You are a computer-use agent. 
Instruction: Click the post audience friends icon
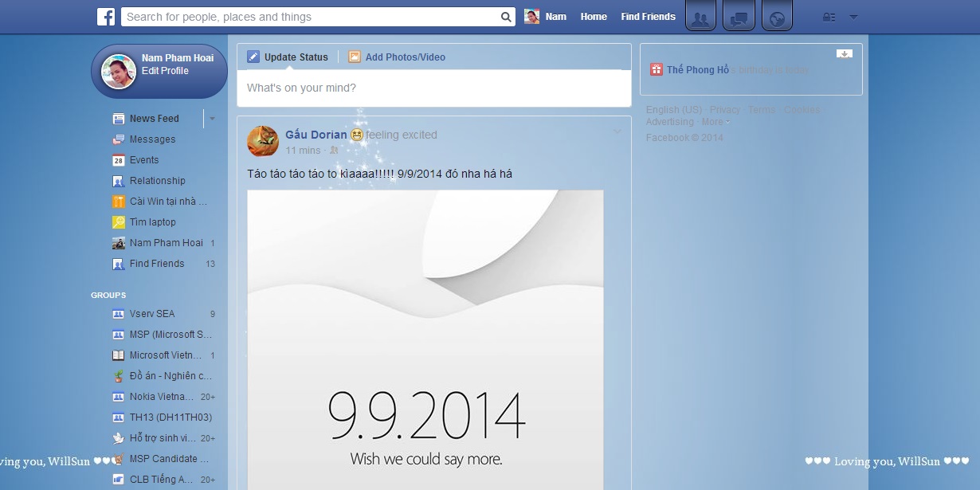pyautogui.click(x=334, y=151)
